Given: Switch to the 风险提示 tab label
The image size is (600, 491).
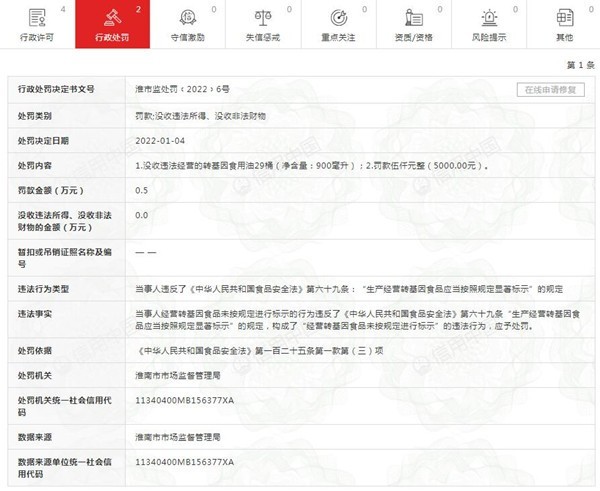Looking at the screenshot, I should point(489,38).
